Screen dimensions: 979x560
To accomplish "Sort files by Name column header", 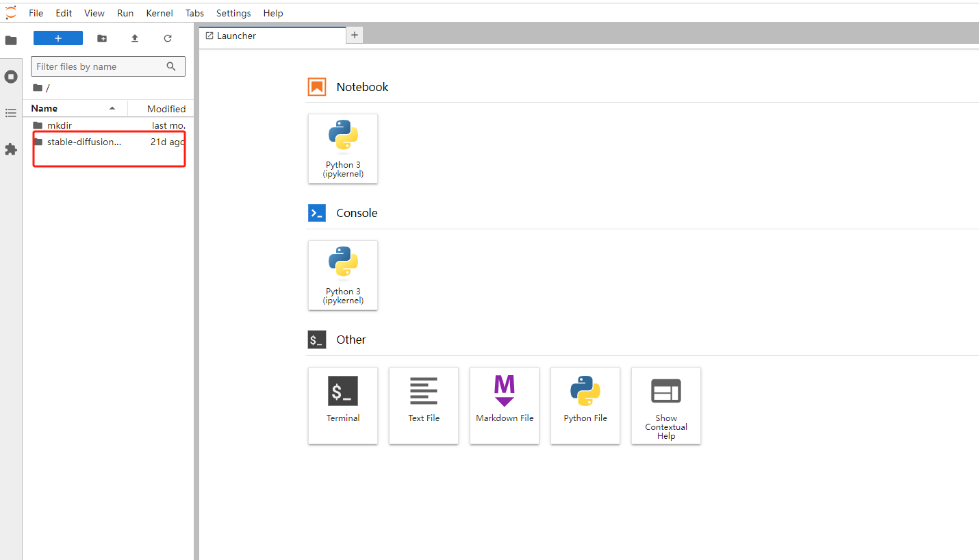I will 75,108.
